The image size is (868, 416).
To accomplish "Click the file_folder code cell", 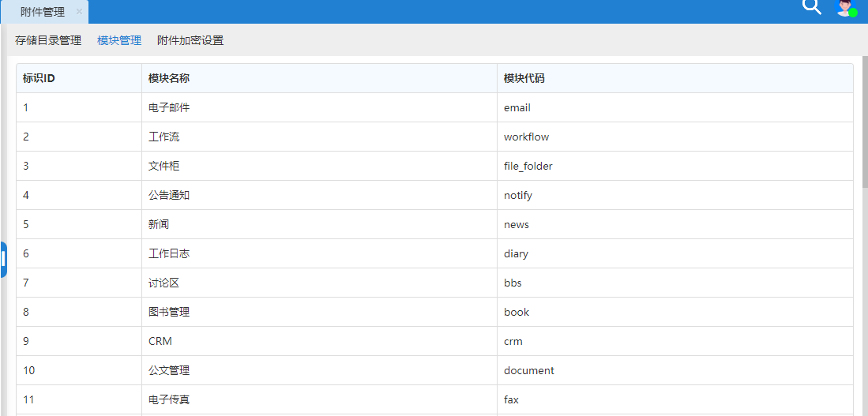I will pyautogui.click(x=675, y=166).
